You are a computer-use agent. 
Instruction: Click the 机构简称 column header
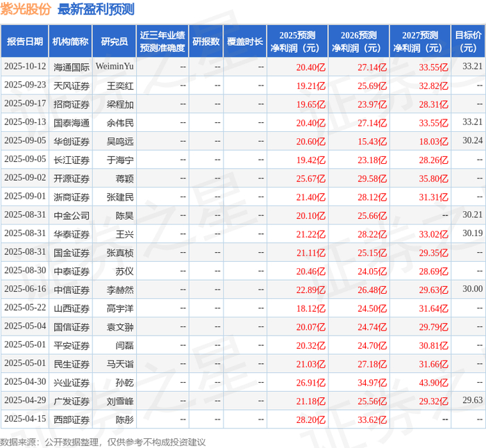pyautogui.click(x=70, y=41)
